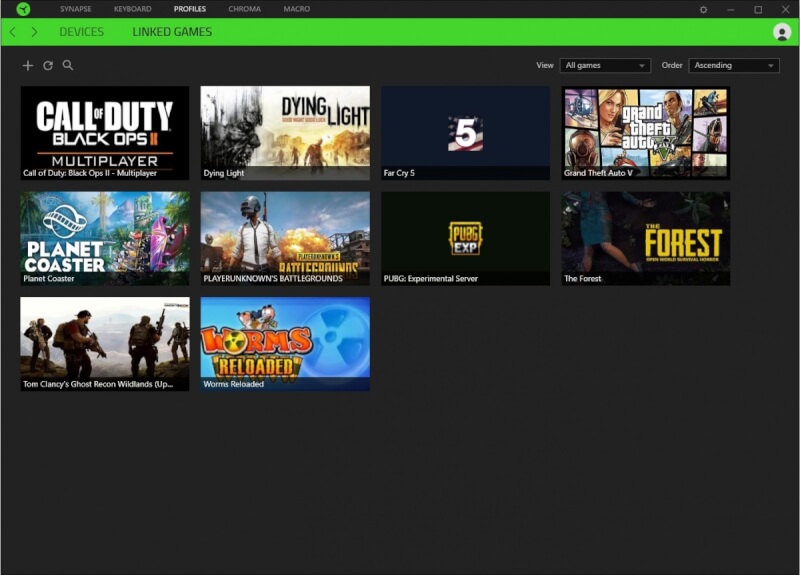Select the Far Cry 5 tile
800x575 pixels.
point(465,133)
